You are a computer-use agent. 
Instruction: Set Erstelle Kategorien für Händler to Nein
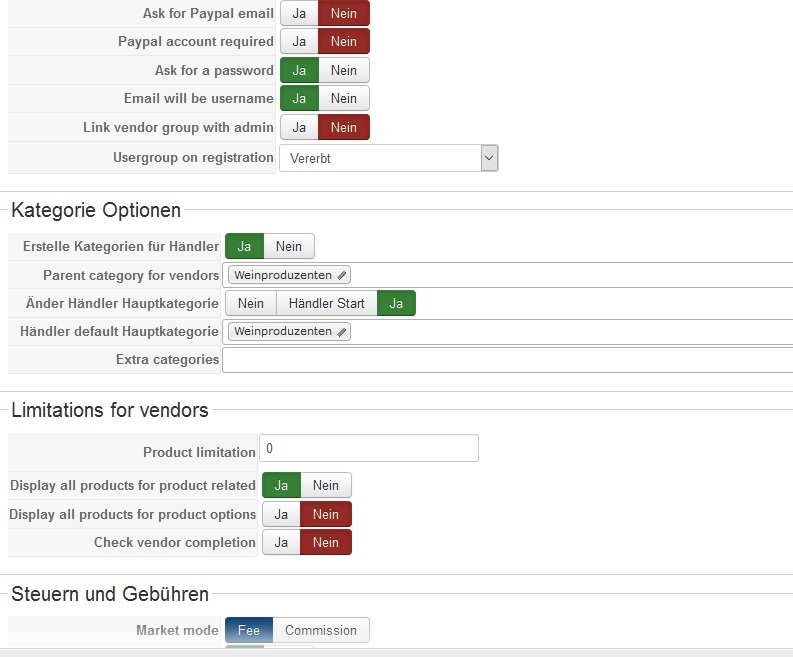tap(289, 246)
